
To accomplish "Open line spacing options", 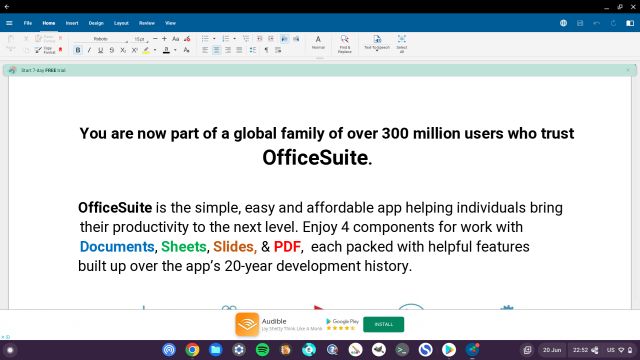I will point(253,50).
